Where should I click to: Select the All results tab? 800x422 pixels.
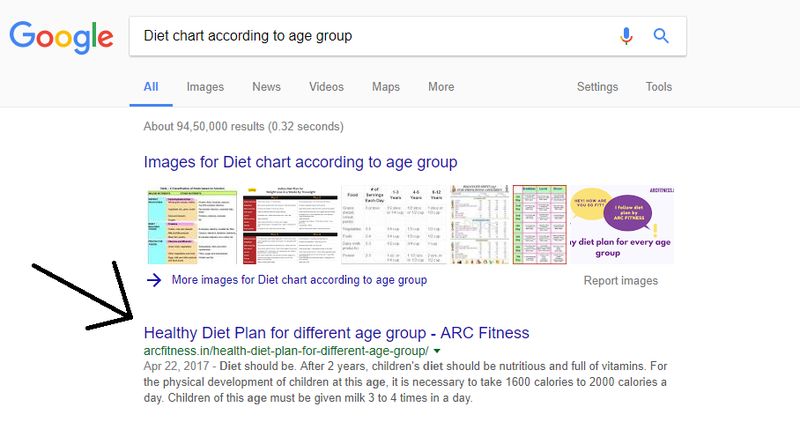(x=151, y=87)
